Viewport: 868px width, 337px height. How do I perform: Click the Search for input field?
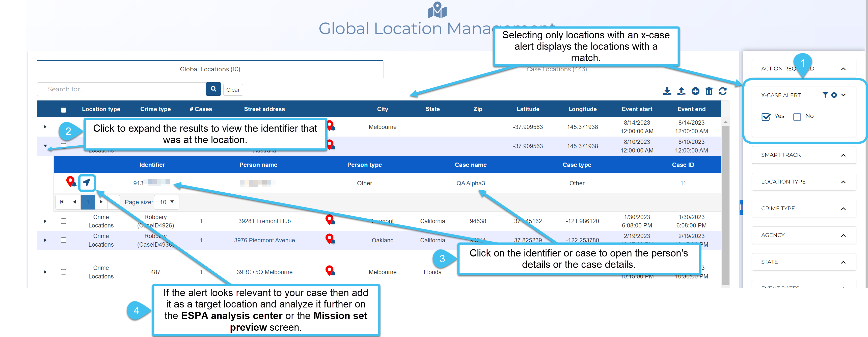pyautogui.click(x=121, y=89)
